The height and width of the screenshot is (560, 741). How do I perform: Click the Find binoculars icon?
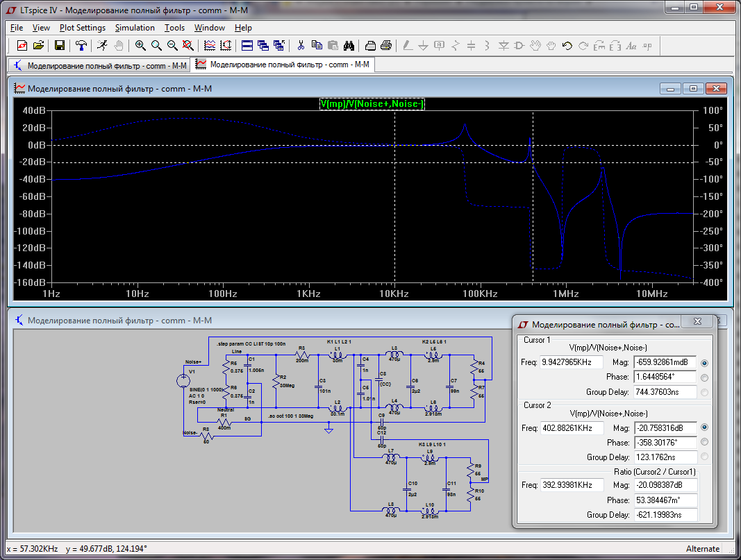[x=349, y=46]
